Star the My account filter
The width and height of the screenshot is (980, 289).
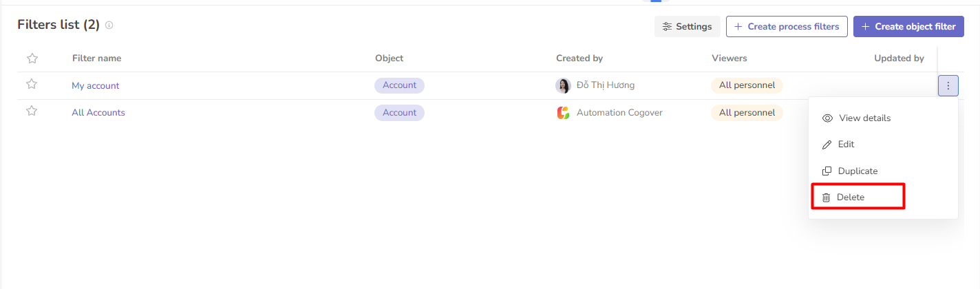pyautogui.click(x=31, y=85)
